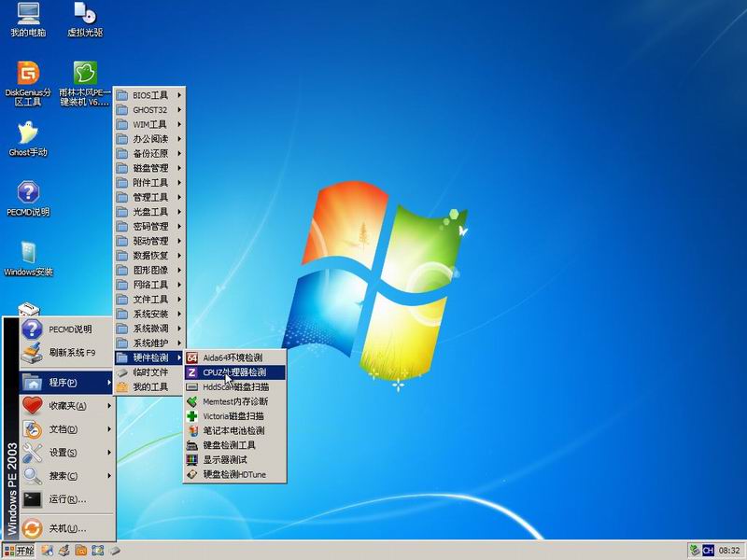Image resolution: width=747 pixels, height=560 pixels.
Task: Click the CH input language indicator
Action: (x=708, y=551)
